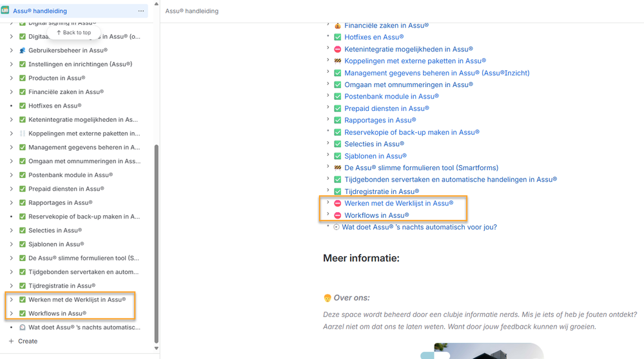
Task: Open Financiële zaken in Assu® page link
Action: point(387,26)
